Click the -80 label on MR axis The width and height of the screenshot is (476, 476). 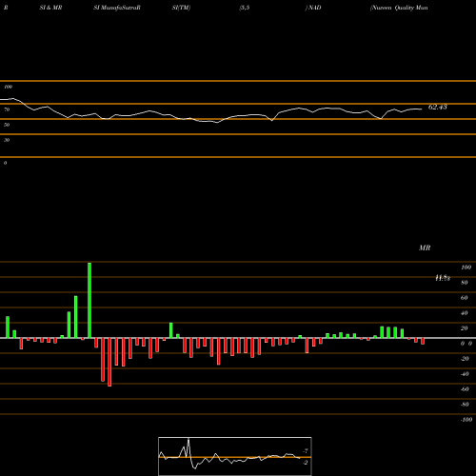click(x=465, y=405)
